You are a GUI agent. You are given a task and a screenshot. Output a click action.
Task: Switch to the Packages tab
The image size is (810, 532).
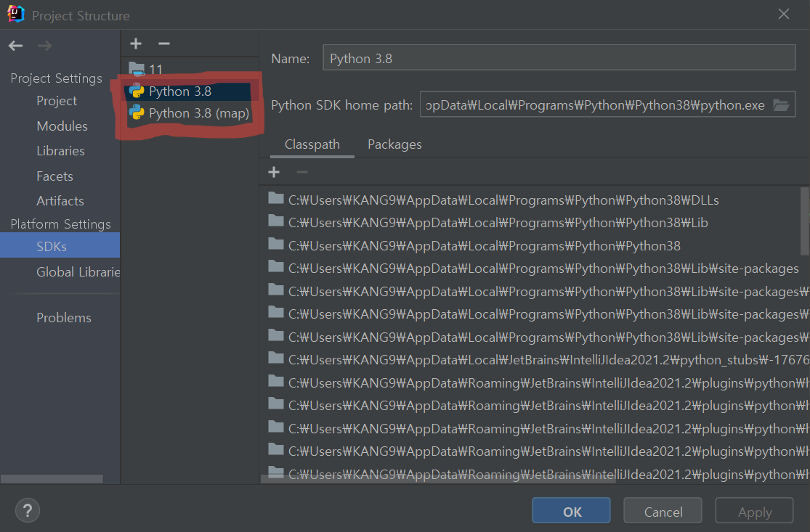[394, 144]
